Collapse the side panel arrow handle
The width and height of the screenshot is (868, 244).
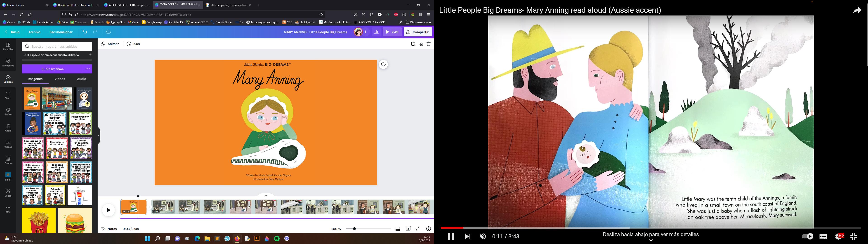[x=98, y=136]
